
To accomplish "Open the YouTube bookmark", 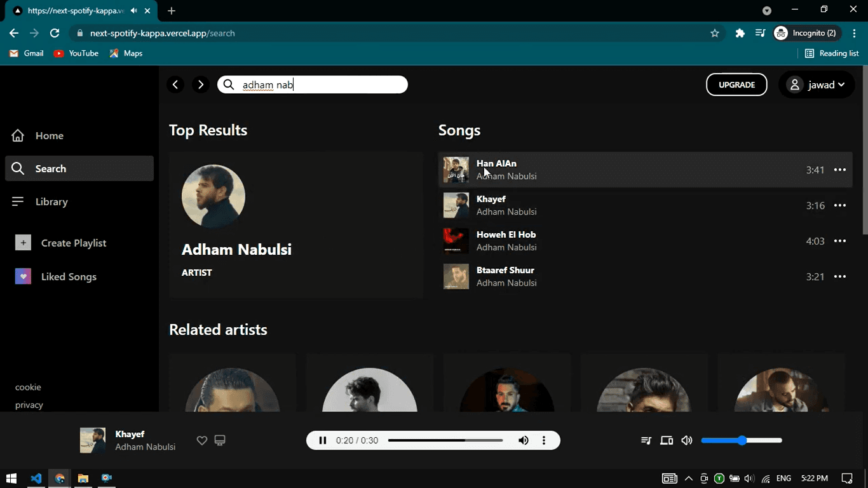I will 76,53.
